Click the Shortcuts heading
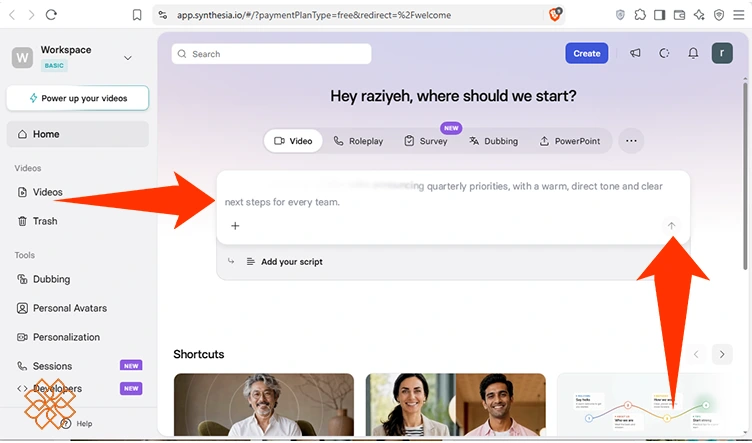 pyautogui.click(x=199, y=354)
